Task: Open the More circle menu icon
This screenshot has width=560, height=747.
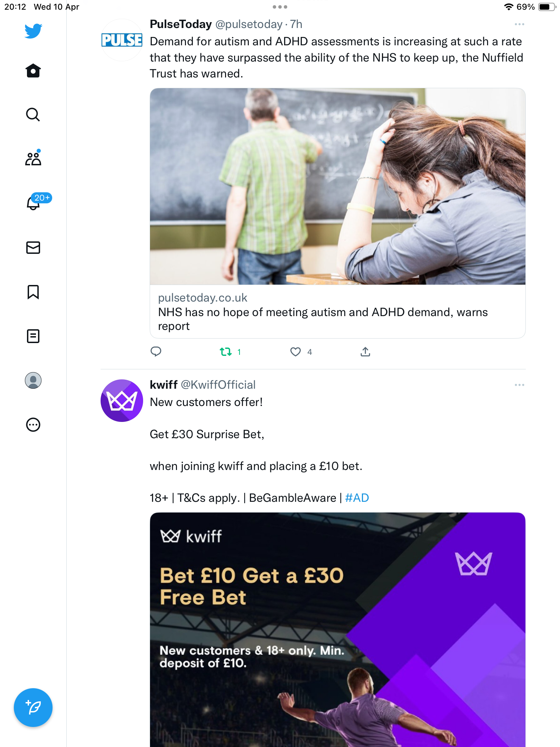Action: pyautogui.click(x=33, y=425)
